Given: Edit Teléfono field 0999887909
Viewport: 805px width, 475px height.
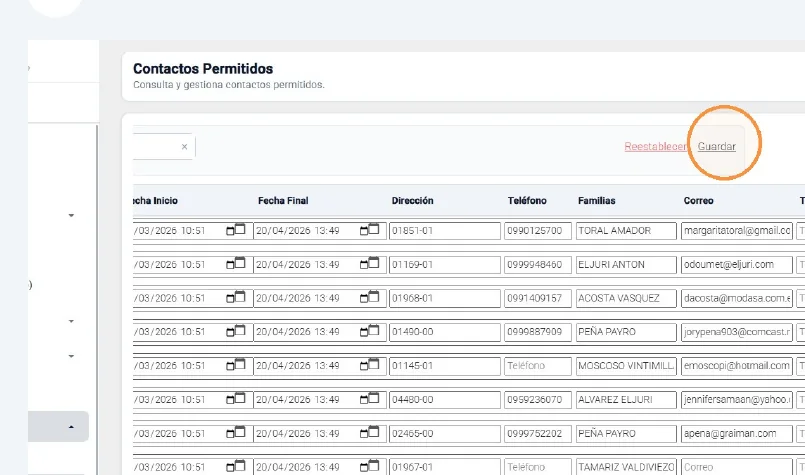Looking at the screenshot, I should tap(538, 332).
